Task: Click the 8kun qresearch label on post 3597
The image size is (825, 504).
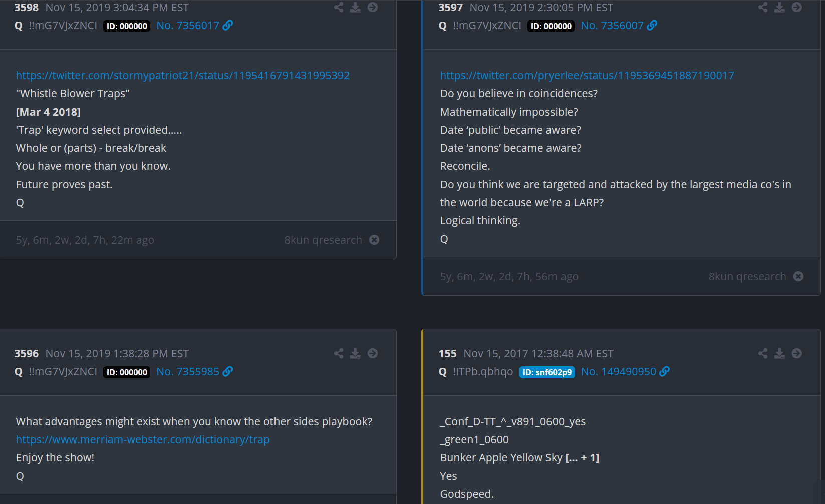Action: point(747,276)
